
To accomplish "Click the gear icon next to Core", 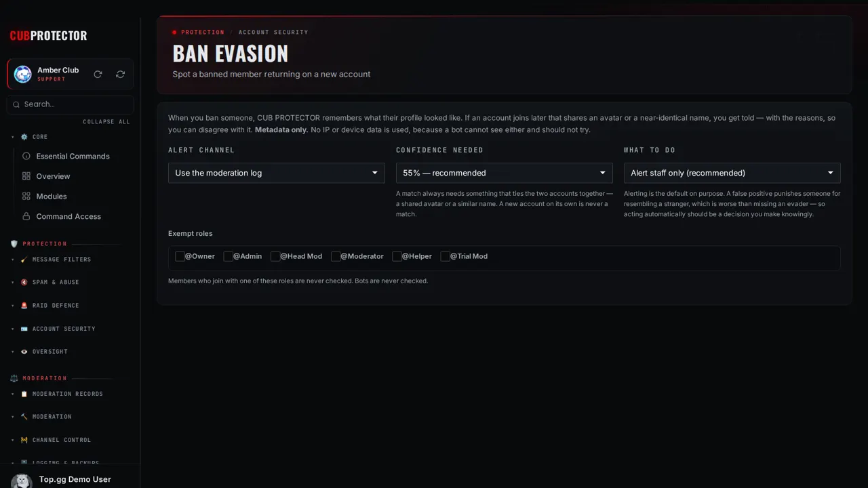I will tap(24, 137).
